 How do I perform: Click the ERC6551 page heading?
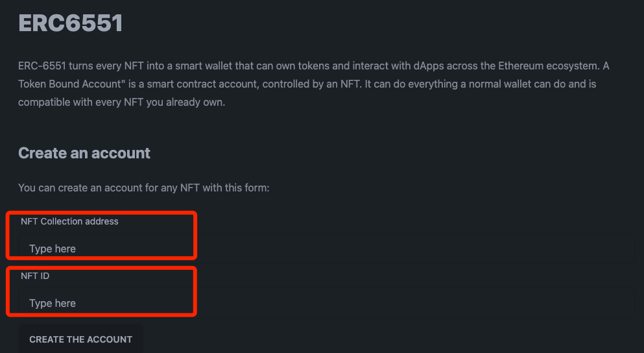pos(70,23)
